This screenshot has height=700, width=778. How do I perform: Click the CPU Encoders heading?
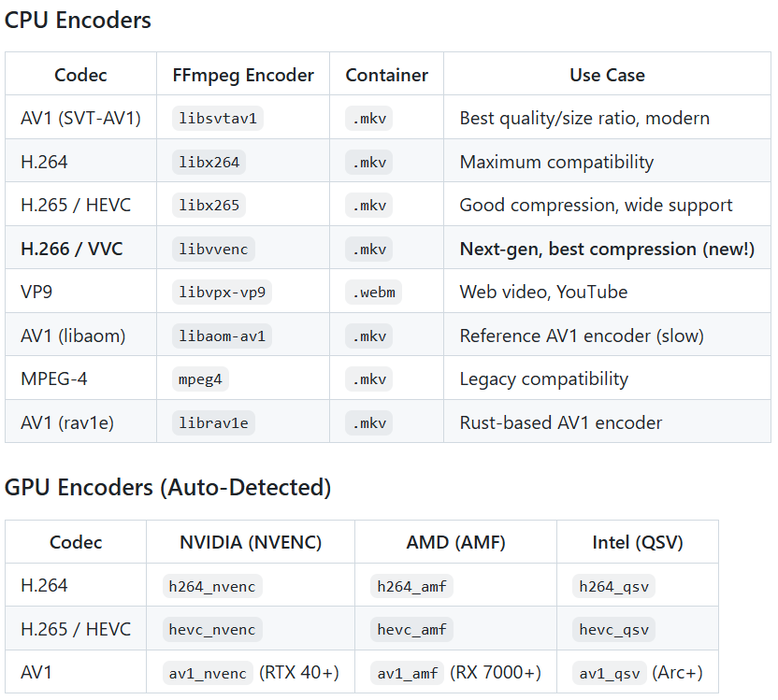78,20
